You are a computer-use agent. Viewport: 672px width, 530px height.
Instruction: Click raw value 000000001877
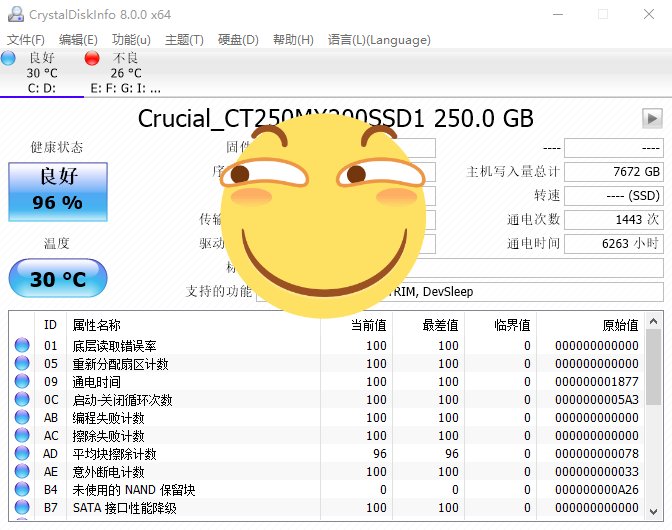597,381
